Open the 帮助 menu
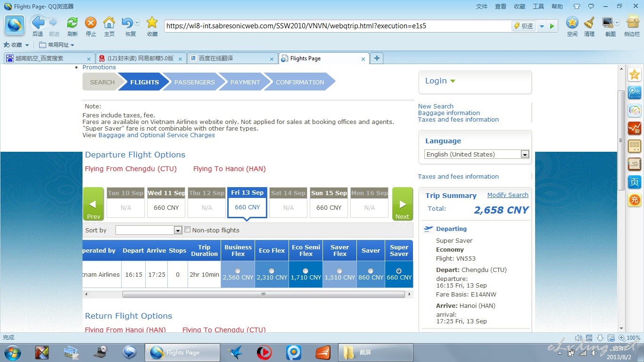The image size is (644, 362). (x=557, y=7)
